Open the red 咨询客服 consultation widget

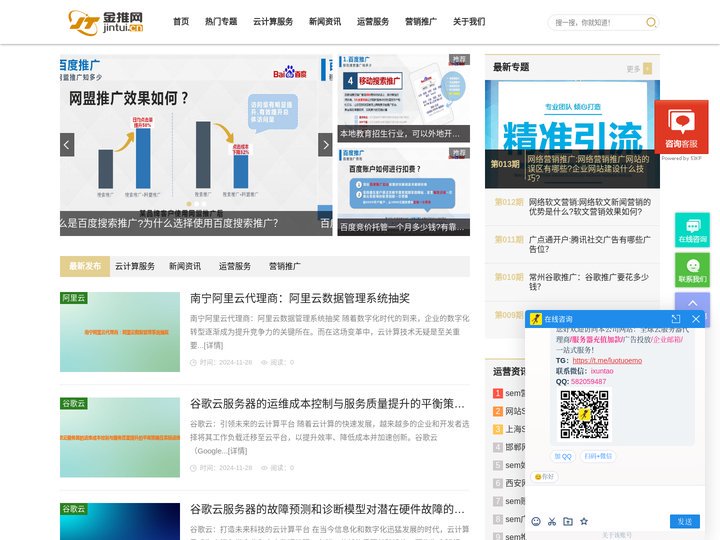click(x=681, y=127)
